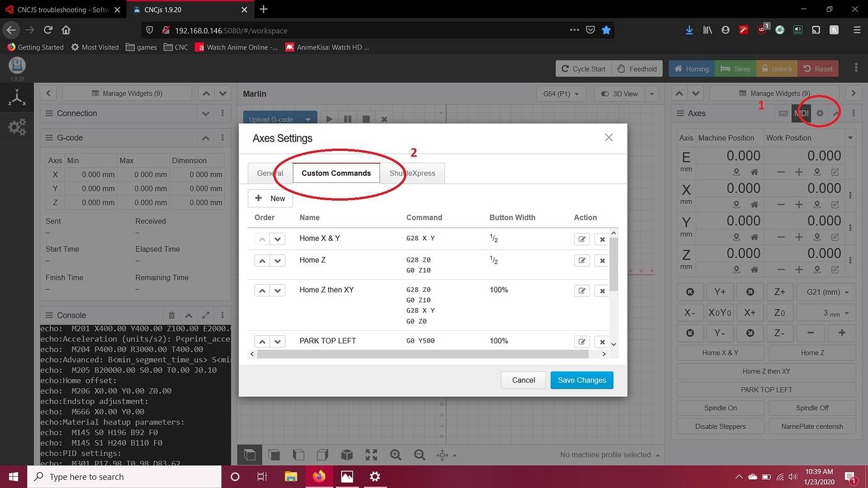This screenshot has height=488, width=868.
Task: Zoom in on the visualizer with magnifier icon
Action: coord(396,455)
